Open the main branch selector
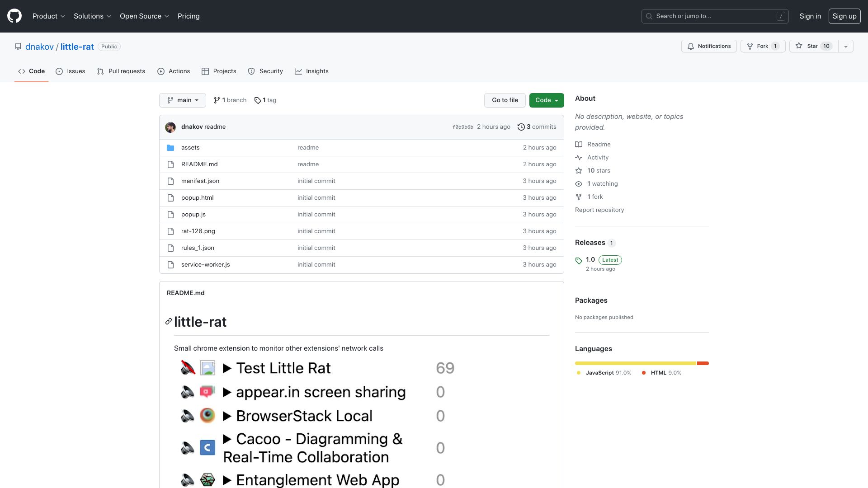Image resolution: width=868 pixels, height=488 pixels. click(x=183, y=100)
